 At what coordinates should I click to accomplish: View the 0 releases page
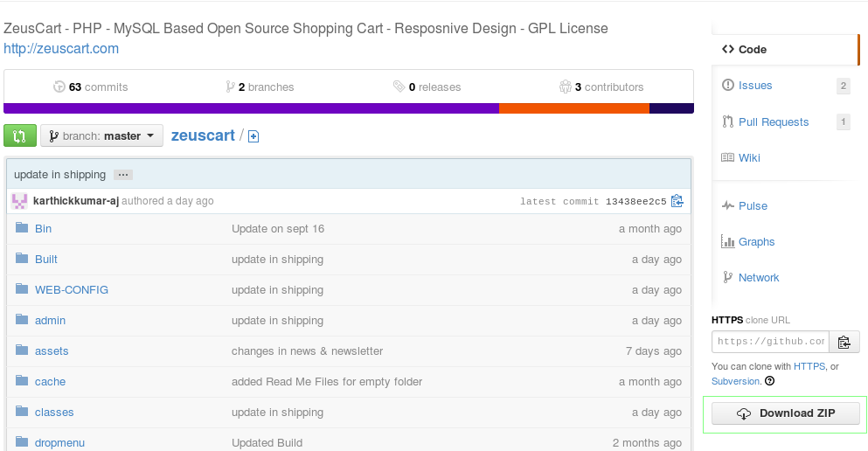[427, 87]
